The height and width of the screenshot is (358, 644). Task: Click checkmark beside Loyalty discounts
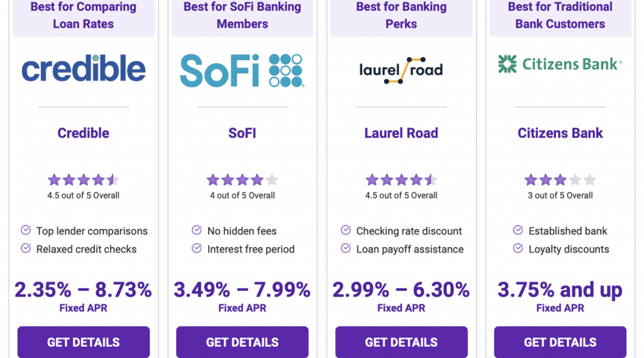pyautogui.click(x=518, y=249)
